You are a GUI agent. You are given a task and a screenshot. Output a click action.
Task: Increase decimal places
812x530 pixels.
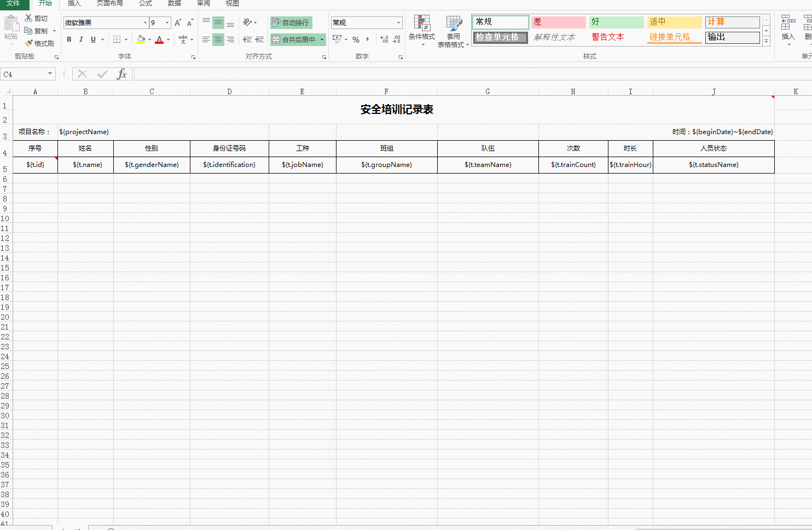[384, 39]
